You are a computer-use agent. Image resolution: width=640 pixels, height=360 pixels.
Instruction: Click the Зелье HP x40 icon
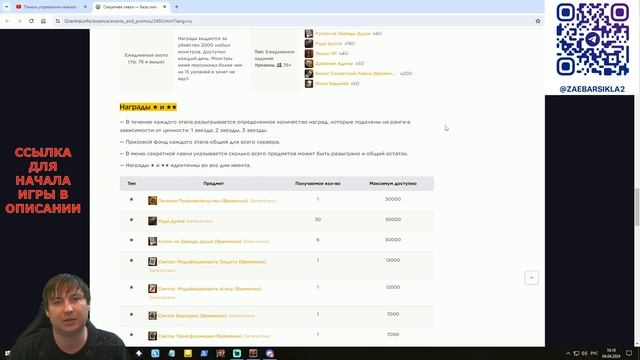click(x=309, y=53)
